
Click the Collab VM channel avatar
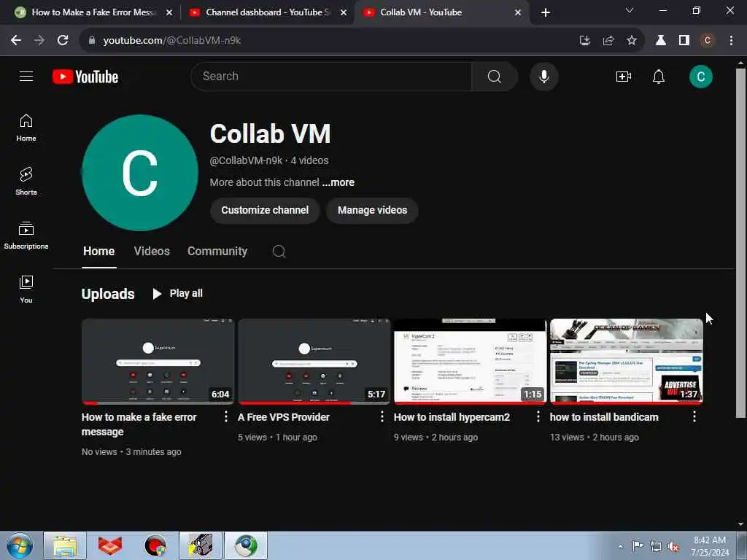coord(139,172)
